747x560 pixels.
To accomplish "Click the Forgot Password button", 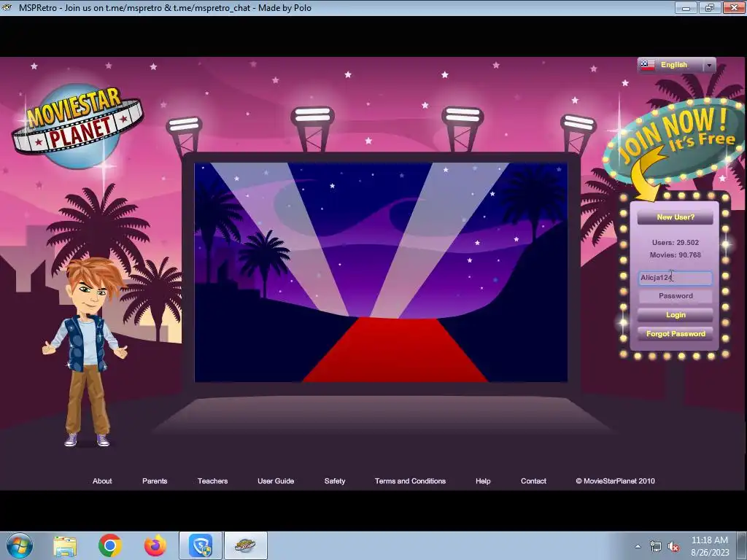I will 675,334.
